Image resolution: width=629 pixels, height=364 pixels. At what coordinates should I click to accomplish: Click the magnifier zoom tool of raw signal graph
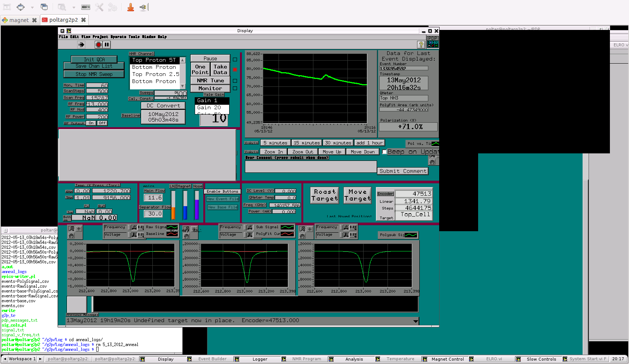pyautogui.click(x=72, y=229)
